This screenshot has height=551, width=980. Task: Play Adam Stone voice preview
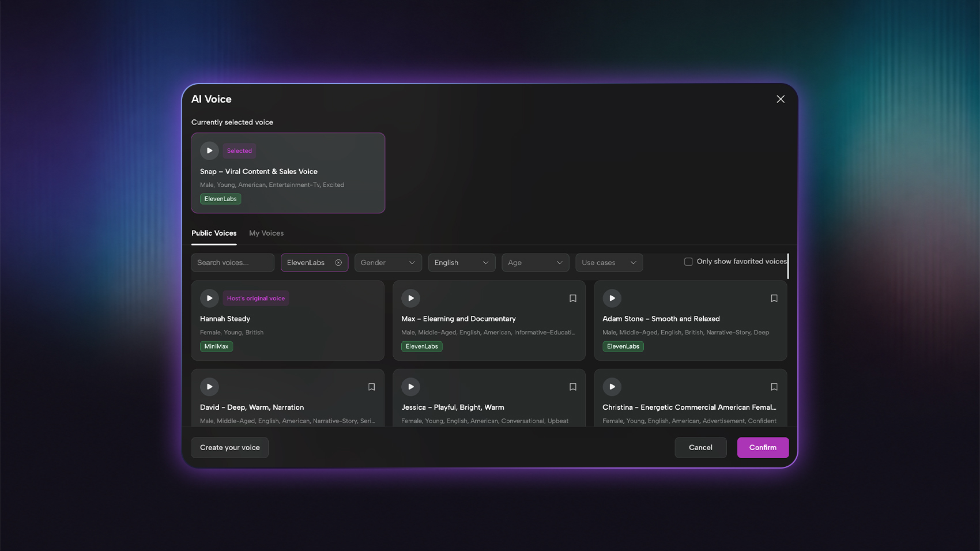tap(612, 298)
